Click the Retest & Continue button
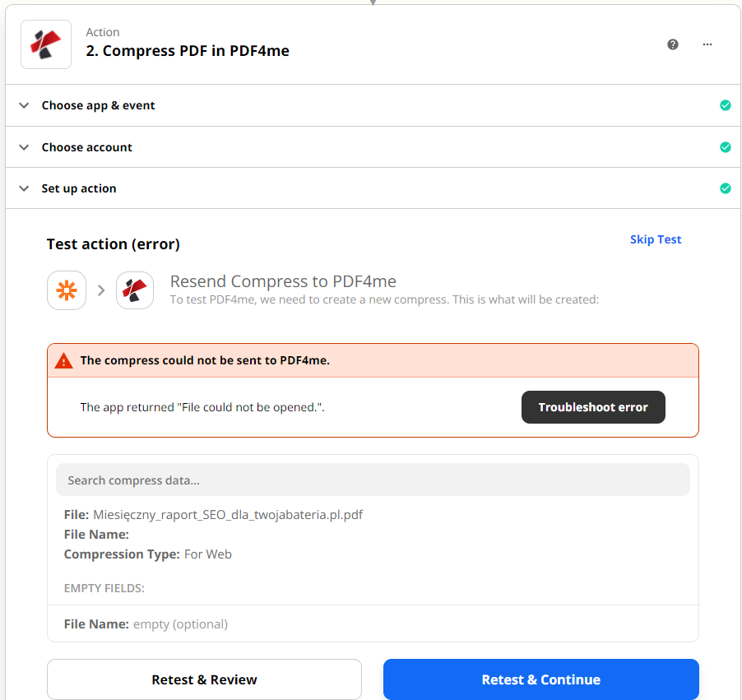The image size is (742, 700). pyautogui.click(x=541, y=679)
